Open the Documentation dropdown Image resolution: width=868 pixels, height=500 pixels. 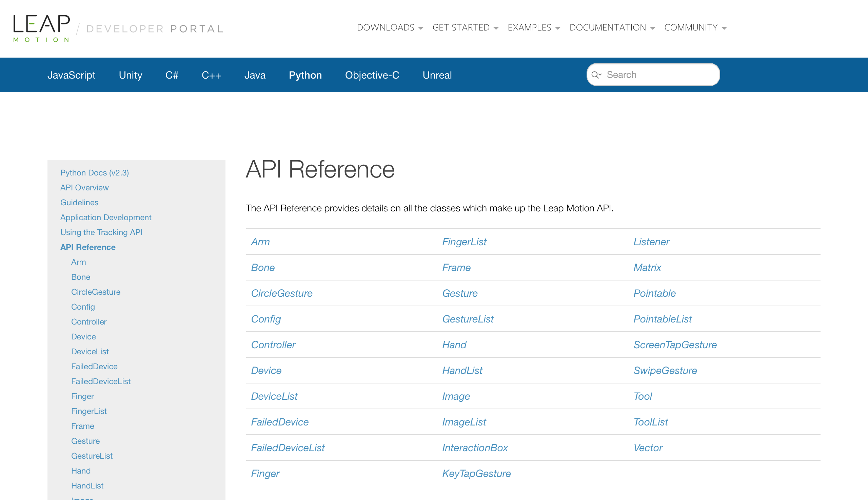612,27
